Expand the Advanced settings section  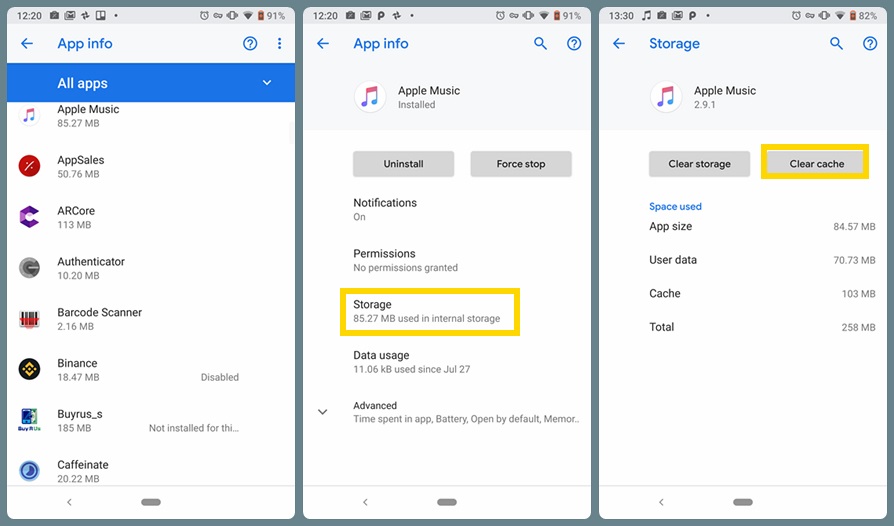tap(322, 412)
